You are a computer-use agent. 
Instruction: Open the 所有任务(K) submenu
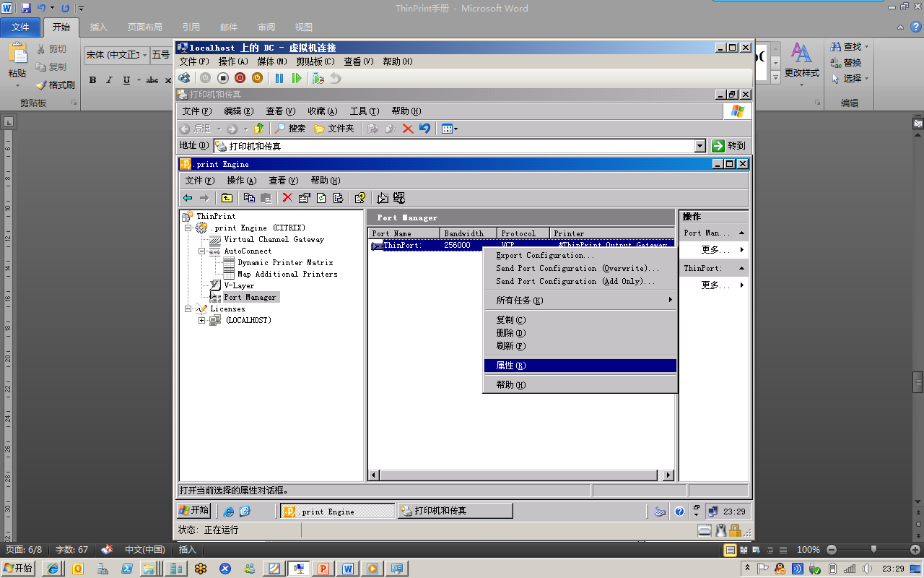[x=580, y=300]
